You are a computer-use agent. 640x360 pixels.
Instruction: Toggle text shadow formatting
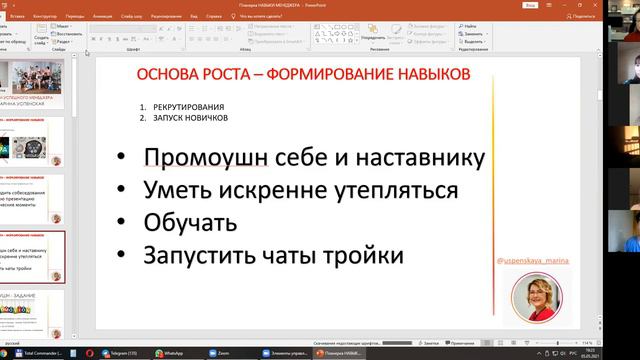pyautogui.click(x=118, y=39)
